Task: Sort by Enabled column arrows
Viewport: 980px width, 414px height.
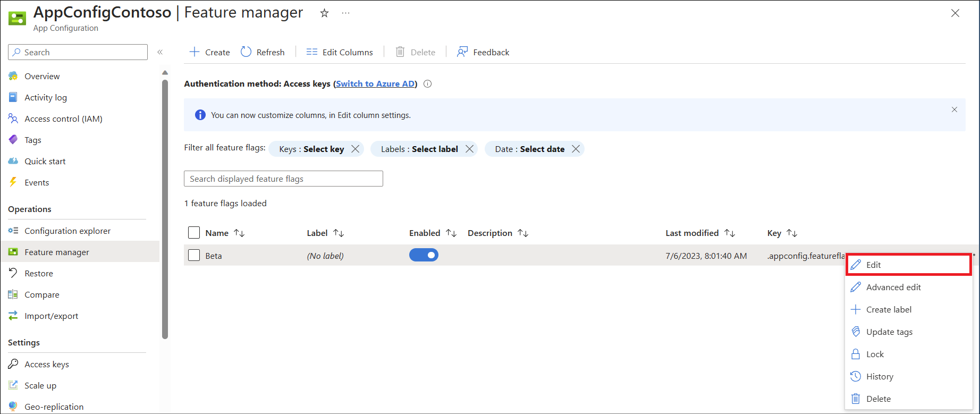Action: (x=451, y=233)
